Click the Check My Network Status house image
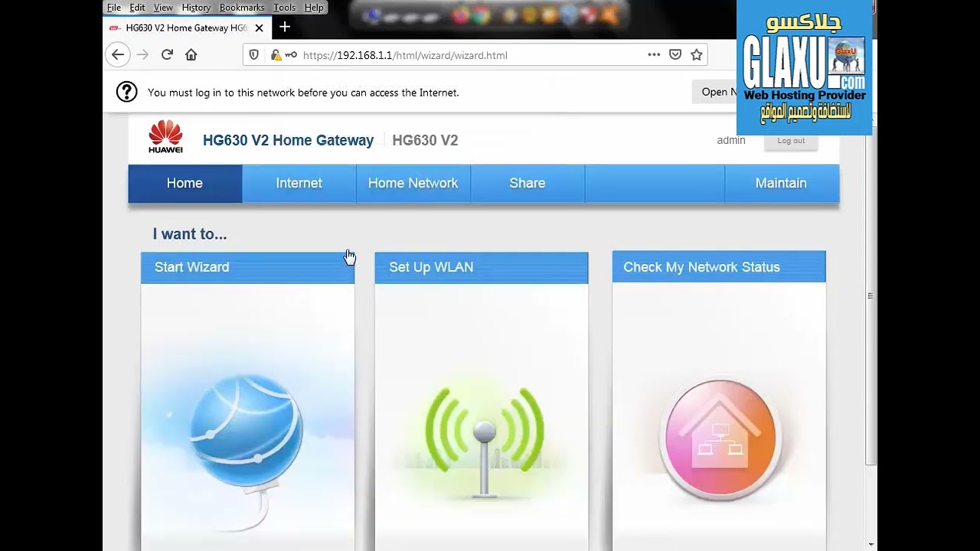This screenshot has height=551, width=980. (720, 439)
